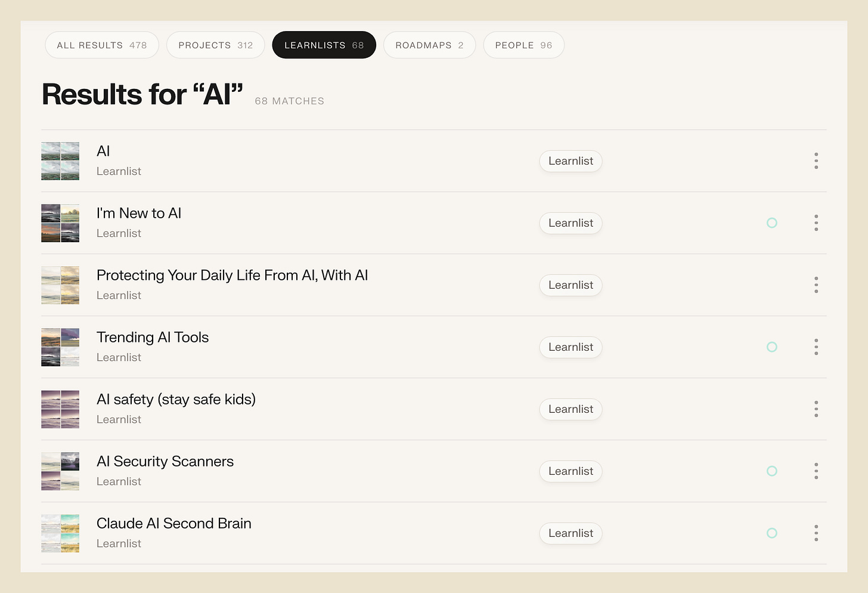Image resolution: width=868 pixels, height=593 pixels.
Task: Open the "I'm New to AI" learnlist
Action: point(139,214)
